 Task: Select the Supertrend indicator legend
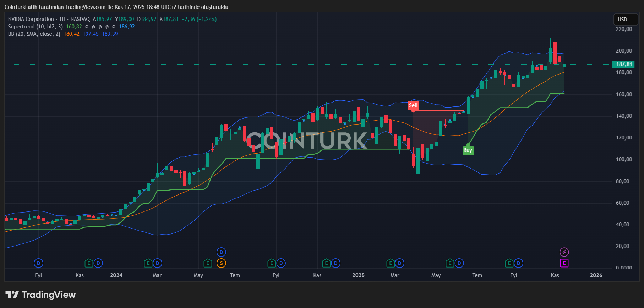[x=35, y=27]
